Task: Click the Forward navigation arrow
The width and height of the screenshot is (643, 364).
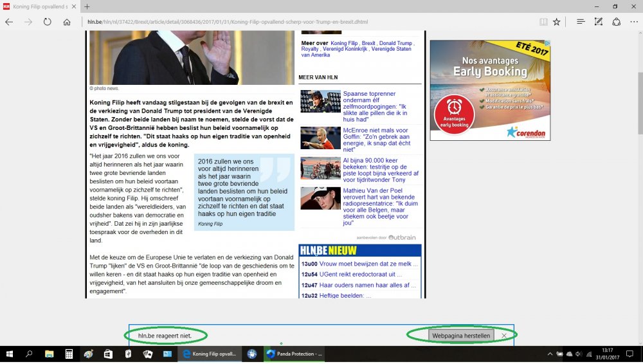Action: pos(28,22)
